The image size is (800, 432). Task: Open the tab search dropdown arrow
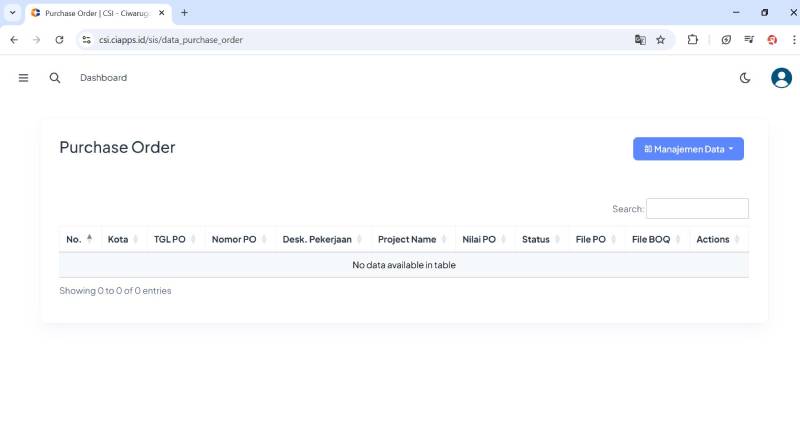[x=12, y=13]
